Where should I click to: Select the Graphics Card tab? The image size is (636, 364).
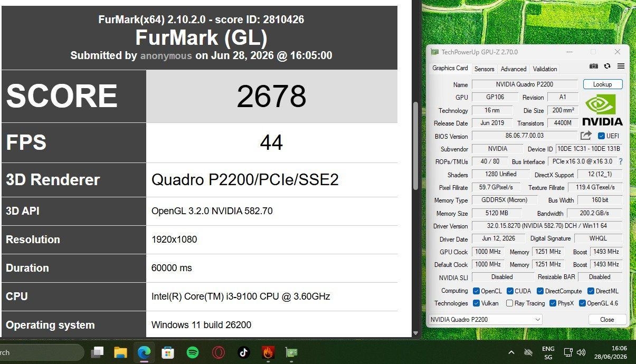450,68
